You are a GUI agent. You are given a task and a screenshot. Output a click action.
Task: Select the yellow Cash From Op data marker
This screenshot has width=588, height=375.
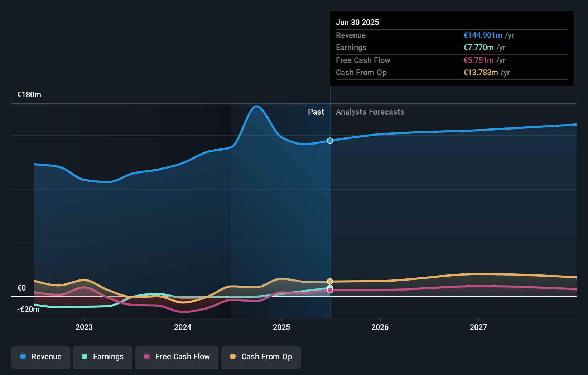[x=329, y=281]
